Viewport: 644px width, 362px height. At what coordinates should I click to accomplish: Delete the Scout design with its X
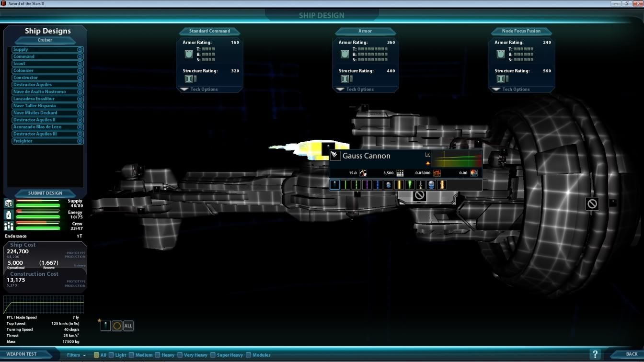click(x=80, y=64)
